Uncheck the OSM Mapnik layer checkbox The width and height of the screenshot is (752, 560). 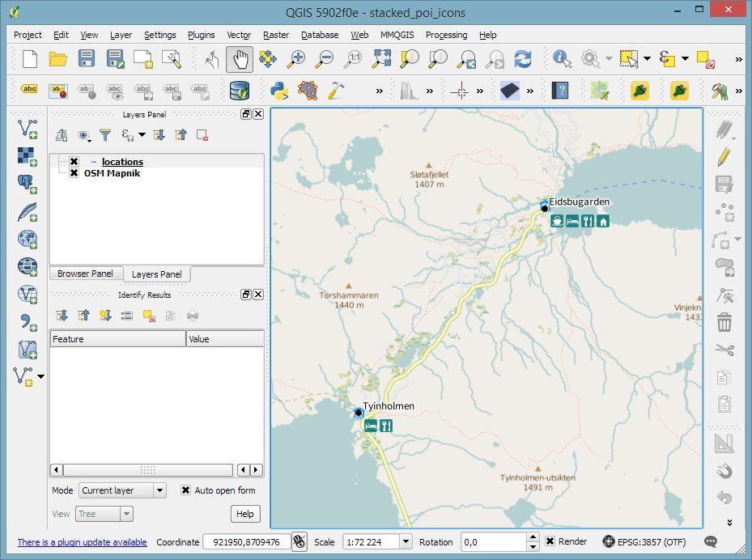coord(74,173)
